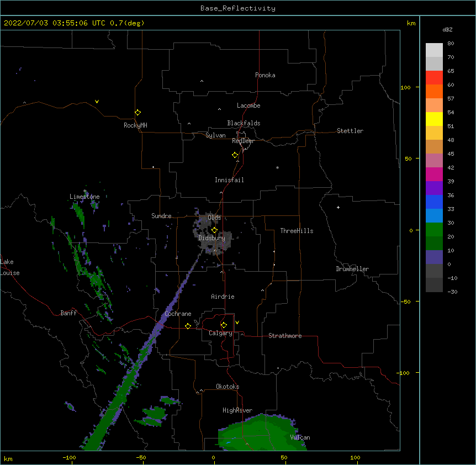The height and width of the screenshot is (465, 476).
Task: Click the Lake Louise label
Action: point(10,267)
